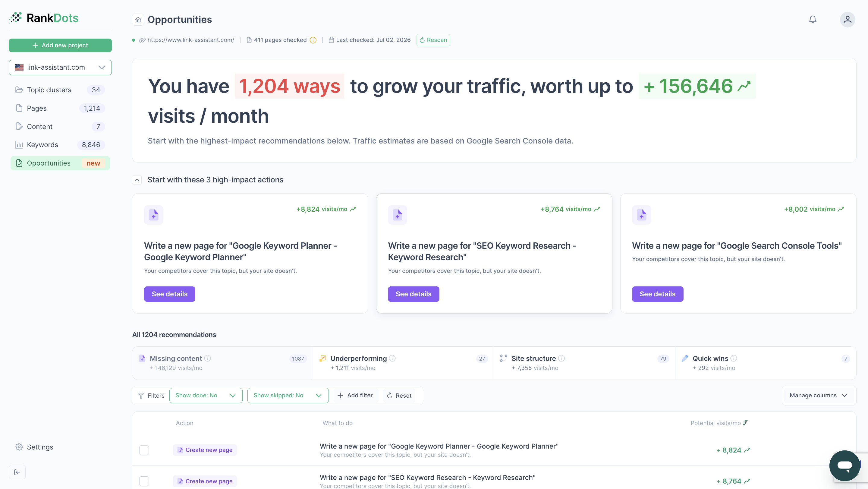Switch to the Quick wins tab
Image resolution: width=868 pixels, height=489 pixels.
(766, 363)
